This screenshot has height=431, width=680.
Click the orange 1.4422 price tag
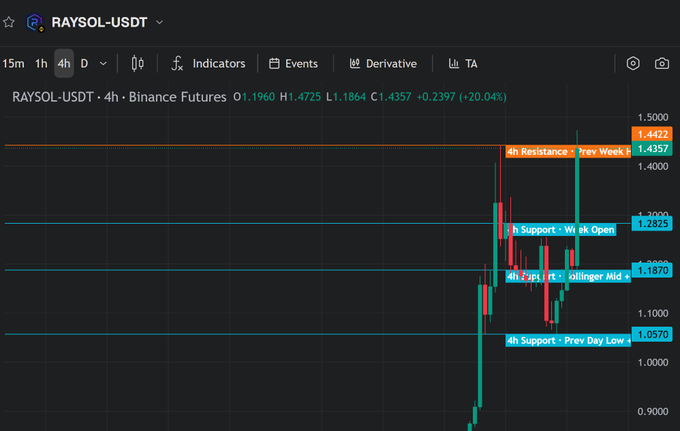[x=652, y=134]
